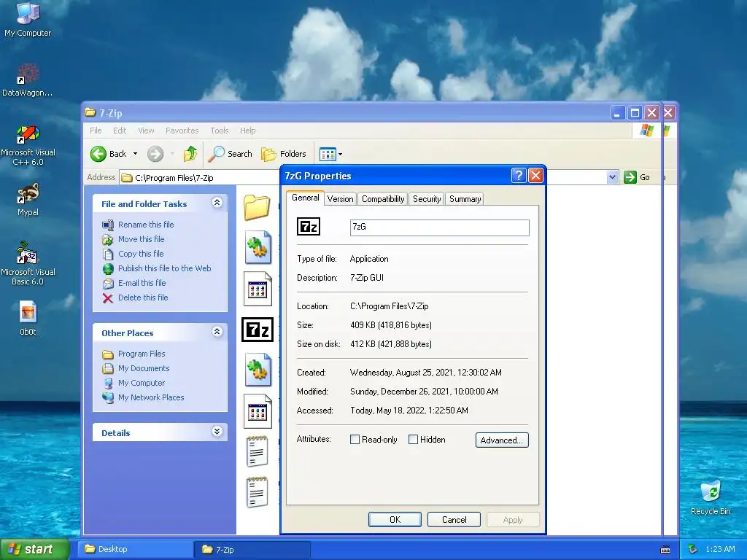Viewport: 747px width, 560px height.
Task: Go to My Computer in Other Places
Action: click(x=142, y=383)
